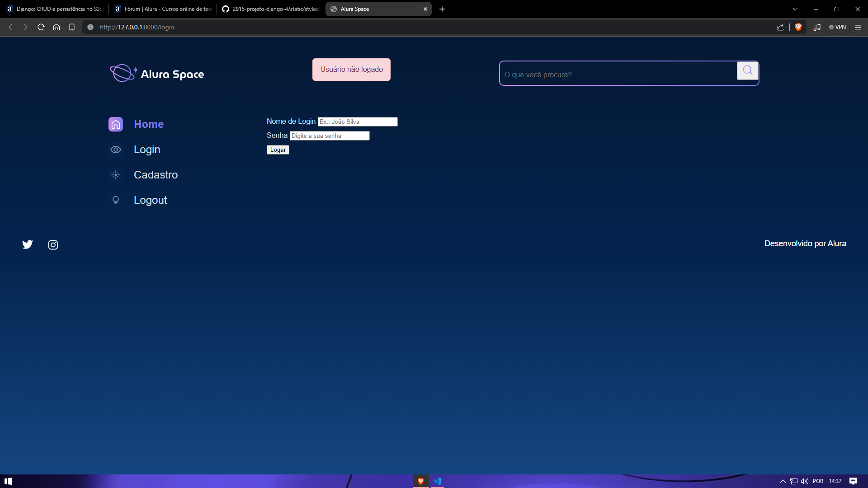868x488 pixels.
Task: Click the eye icon beside Login
Action: click(x=116, y=150)
